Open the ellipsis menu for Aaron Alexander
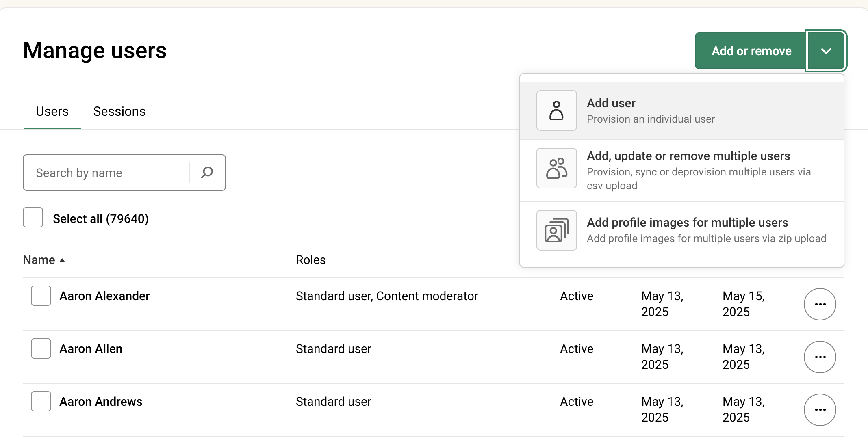 [820, 304]
